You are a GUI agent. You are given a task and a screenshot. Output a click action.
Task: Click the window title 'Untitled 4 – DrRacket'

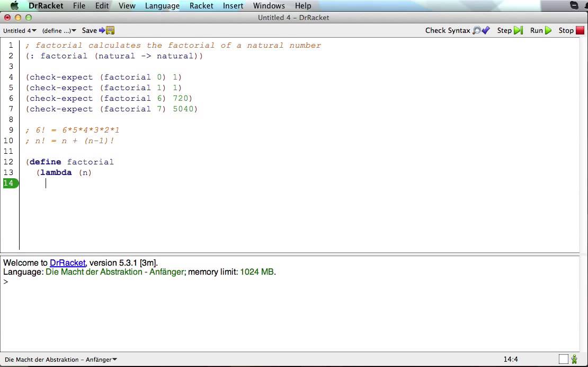[x=293, y=18]
